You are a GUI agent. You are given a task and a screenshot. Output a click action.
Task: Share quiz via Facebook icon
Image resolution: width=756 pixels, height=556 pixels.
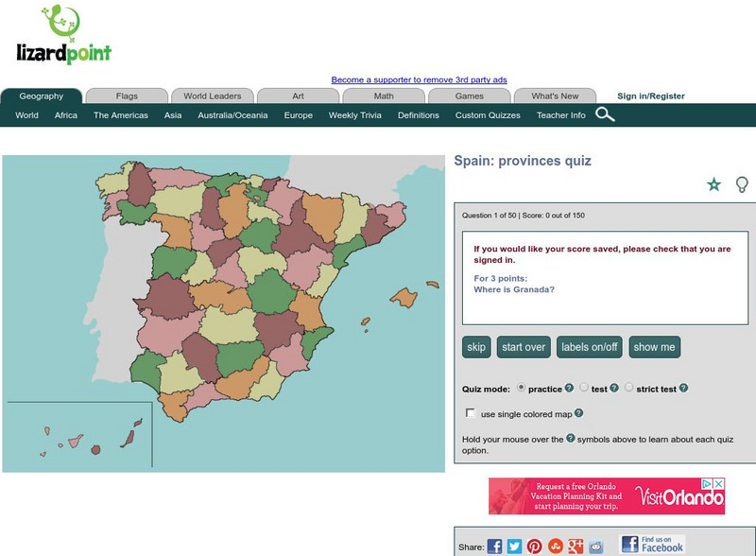click(x=494, y=547)
